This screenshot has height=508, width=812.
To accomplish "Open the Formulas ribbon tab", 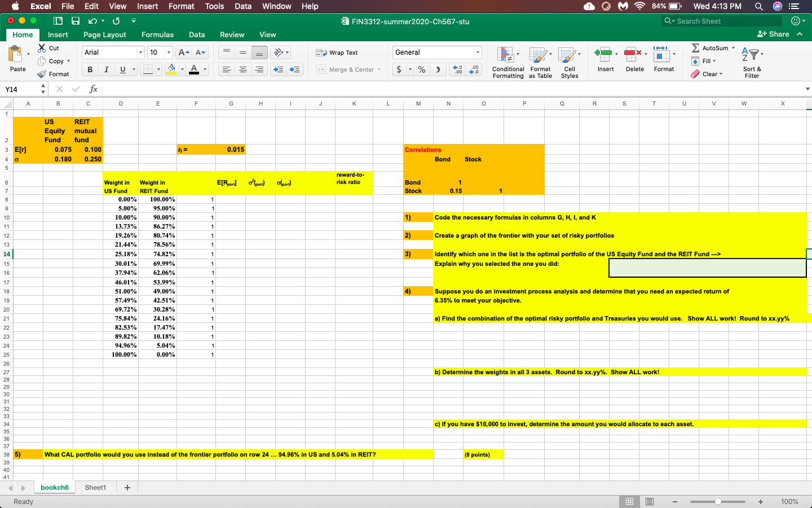I will click(x=157, y=34).
